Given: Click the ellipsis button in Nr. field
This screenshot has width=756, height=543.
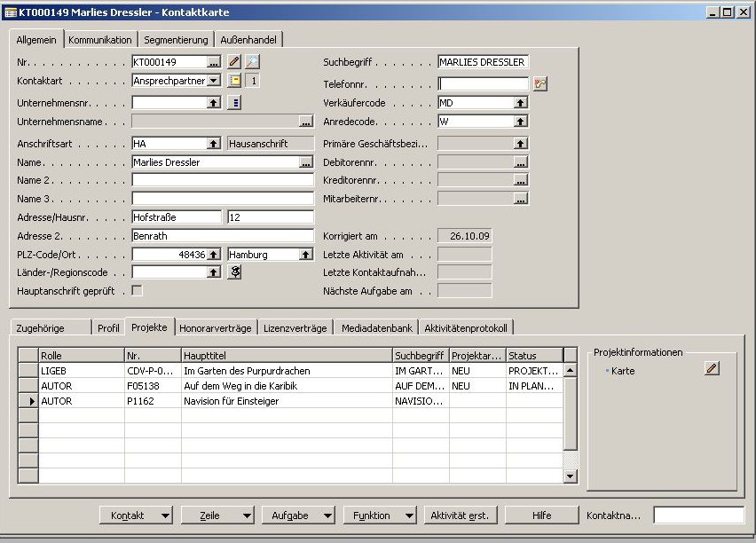Looking at the screenshot, I should 214,62.
